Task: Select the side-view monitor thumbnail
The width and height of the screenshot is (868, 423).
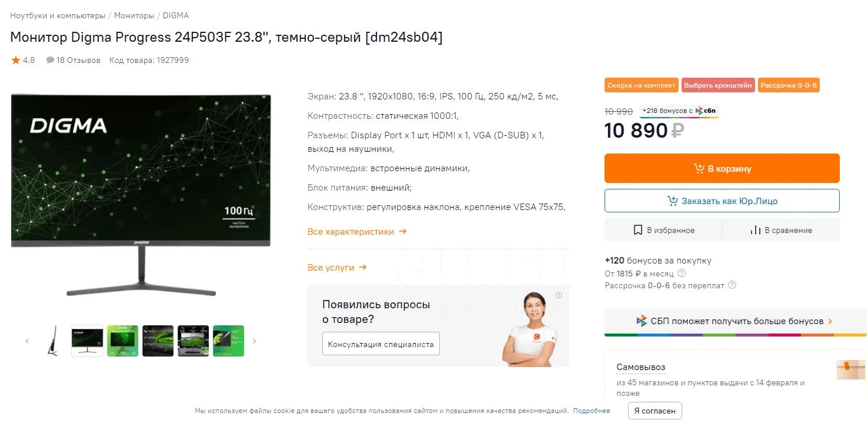Action: coord(52,341)
